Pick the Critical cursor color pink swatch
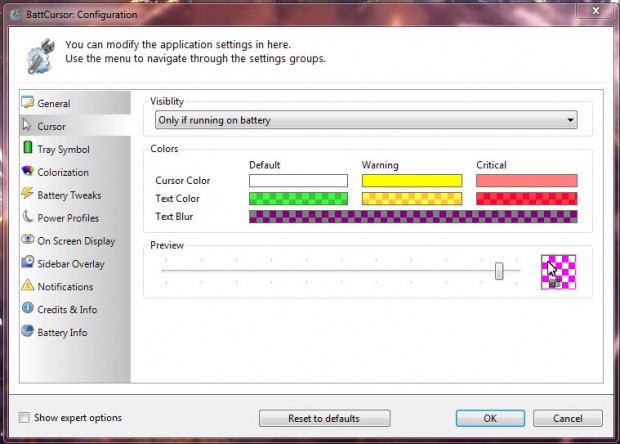Viewport: 620px width, 444px height. [x=527, y=181]
